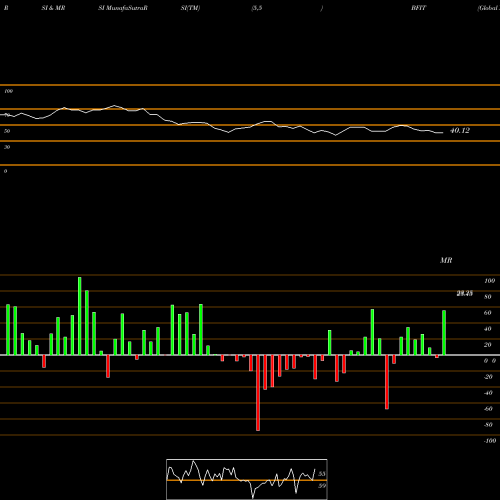Click the '53' value in mini chart

(x=322, y=474)
